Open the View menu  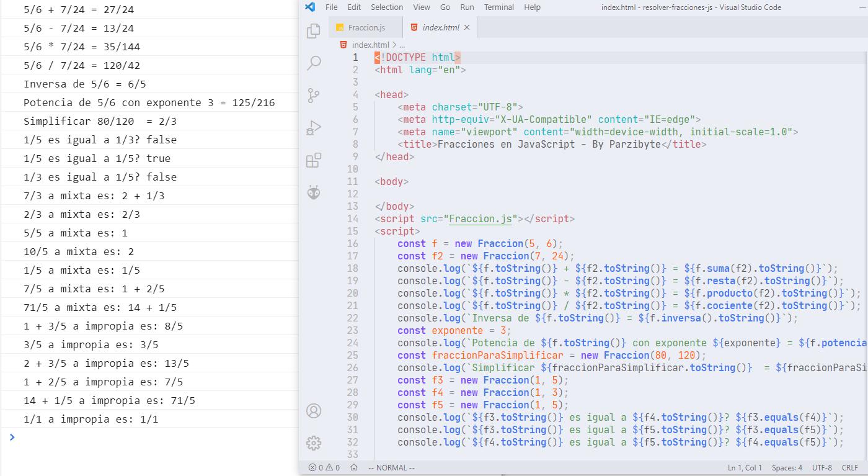coord(422,7)
